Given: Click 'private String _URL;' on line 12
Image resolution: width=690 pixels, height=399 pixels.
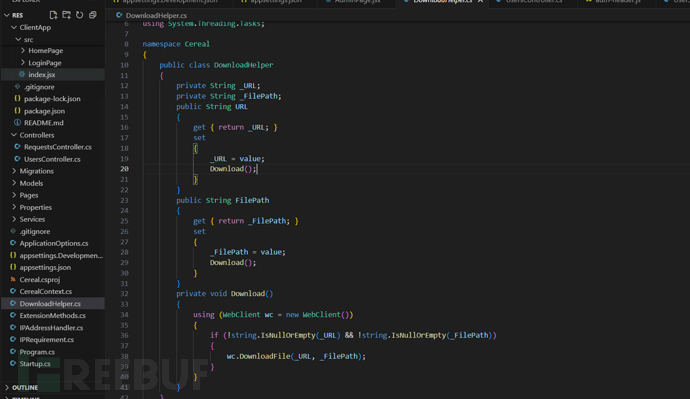Looking at the screenshot, I should [218, 86].
